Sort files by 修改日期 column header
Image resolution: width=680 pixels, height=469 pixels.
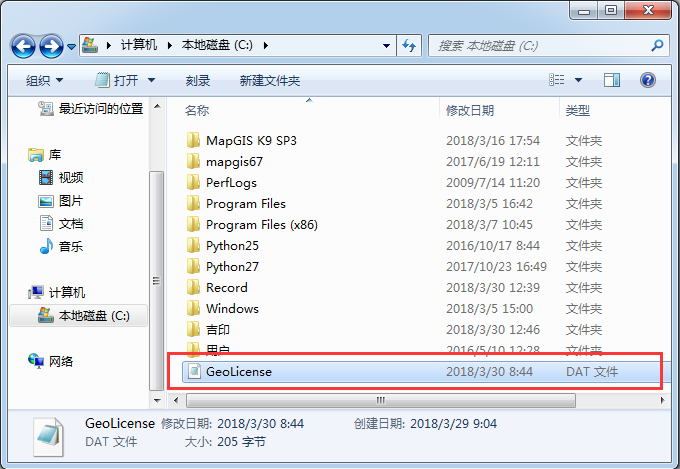click(x=471, y=110)
